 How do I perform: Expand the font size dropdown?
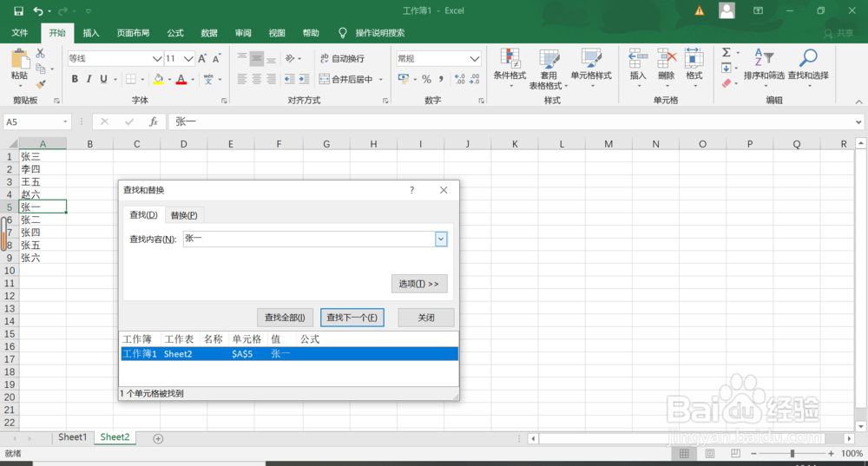pyautogui.click(x=188, y=58)
